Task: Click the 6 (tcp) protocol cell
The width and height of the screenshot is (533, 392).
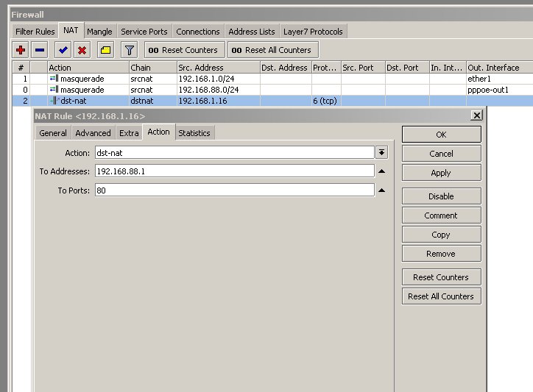Action: coord(326,101)
